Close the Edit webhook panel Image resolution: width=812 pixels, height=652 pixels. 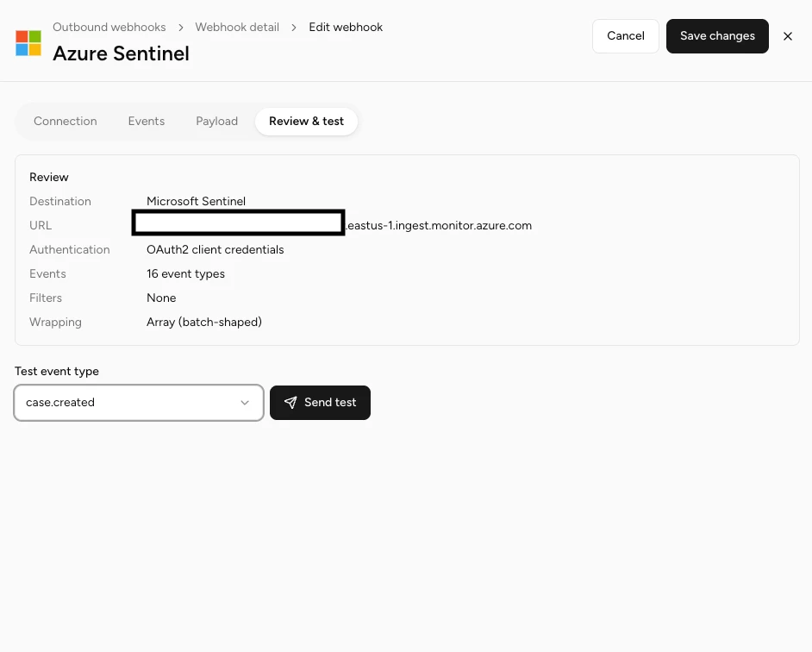coord(788,36)
